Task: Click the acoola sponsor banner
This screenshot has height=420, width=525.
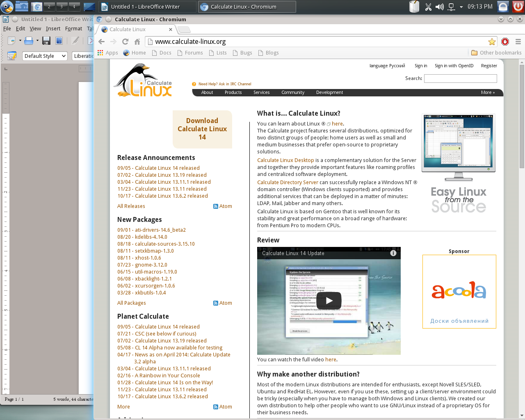Action: tap(459, 292)
